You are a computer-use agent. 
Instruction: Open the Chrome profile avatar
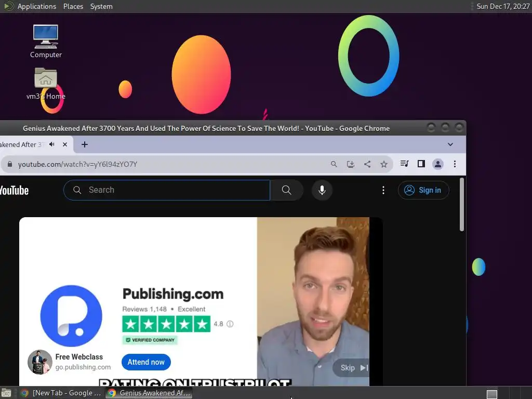tap(437, 164)
